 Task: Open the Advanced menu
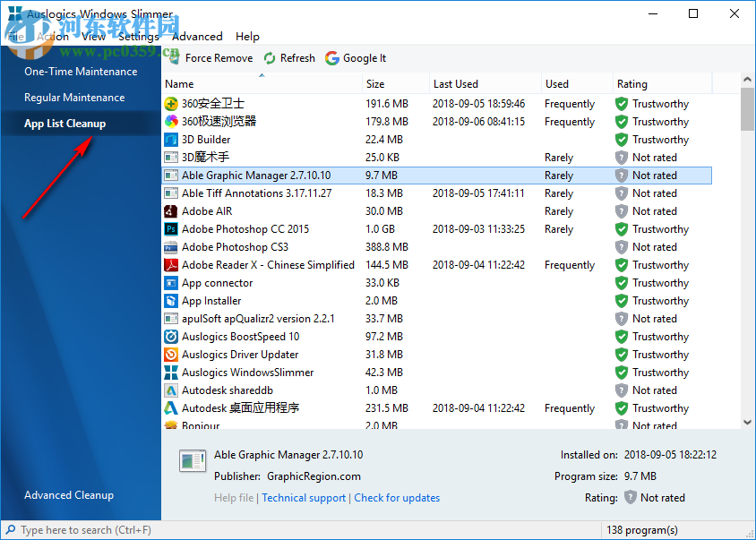pyautogui.click(x=197, y=37)
